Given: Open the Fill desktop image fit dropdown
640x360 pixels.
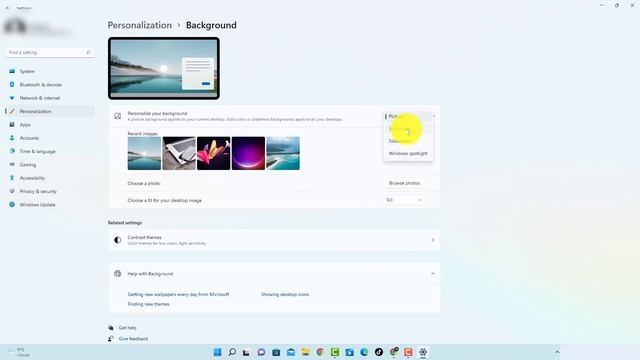Looking at the screenshot, I should pyautogui.click(x=404, y=200).
